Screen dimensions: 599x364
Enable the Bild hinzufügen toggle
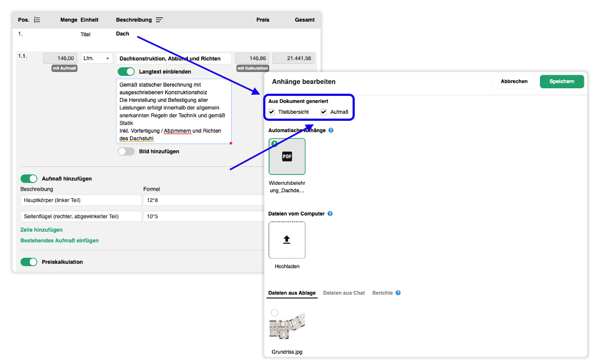click(x=126, y=151)
